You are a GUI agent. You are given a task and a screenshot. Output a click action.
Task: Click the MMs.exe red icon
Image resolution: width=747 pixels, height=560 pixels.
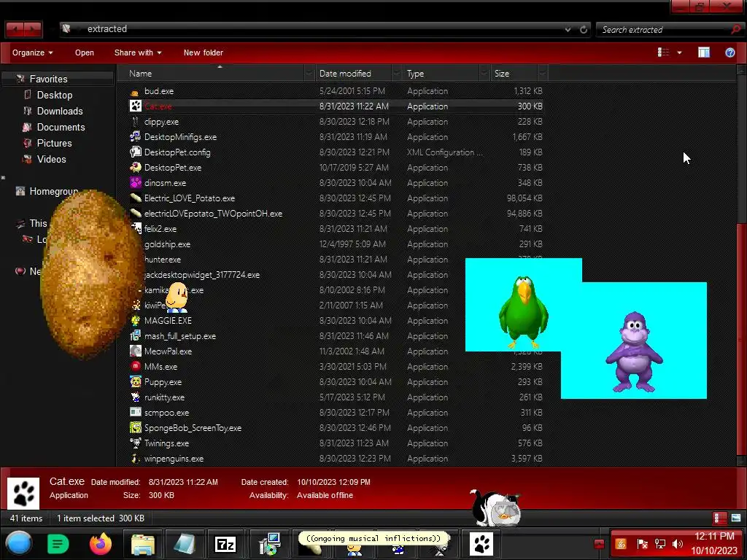[135, 367]
